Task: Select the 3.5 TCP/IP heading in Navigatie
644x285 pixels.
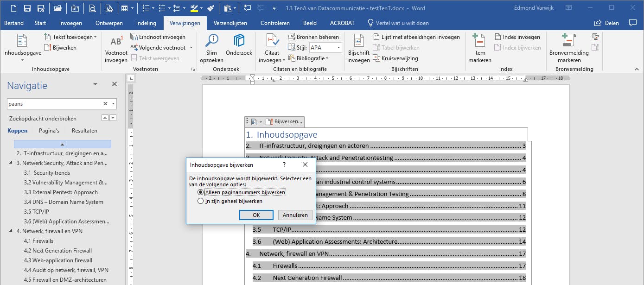Action: (x=37, y=211)
